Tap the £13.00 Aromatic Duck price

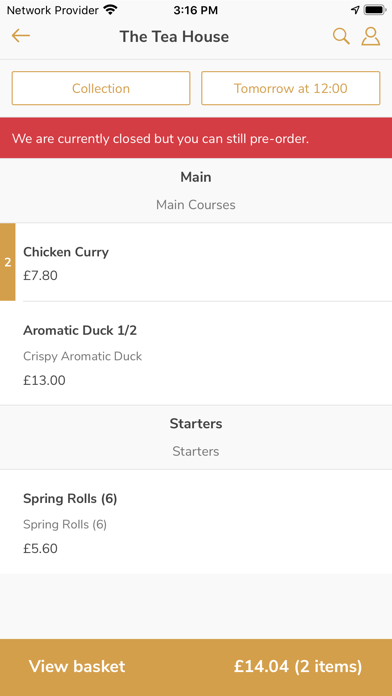click(x=44, y=380)
